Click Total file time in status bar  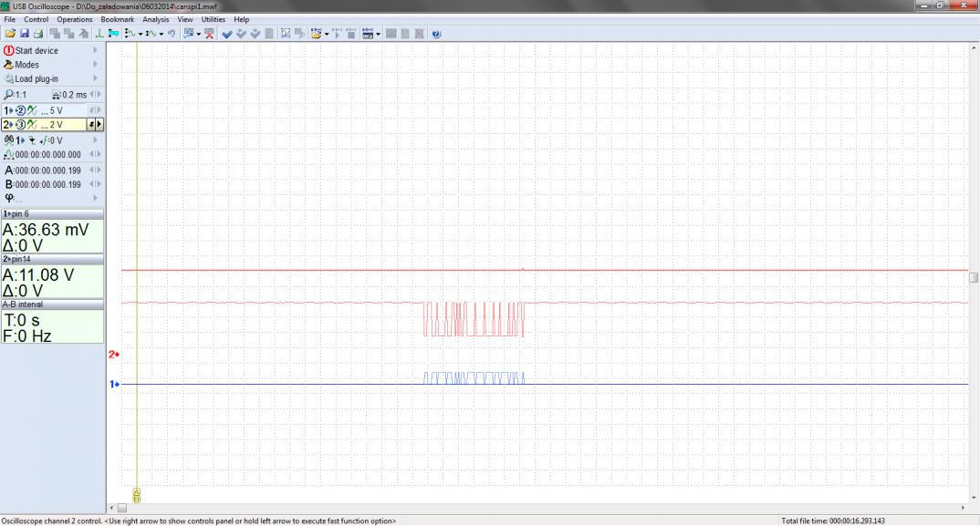tap(832, 521)
